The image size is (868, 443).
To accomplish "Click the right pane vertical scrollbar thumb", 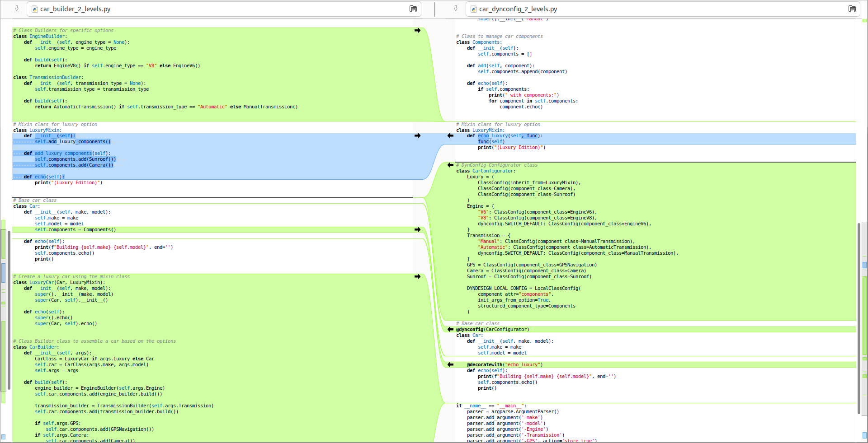I will pyautogui.click(x=859, y=318).
